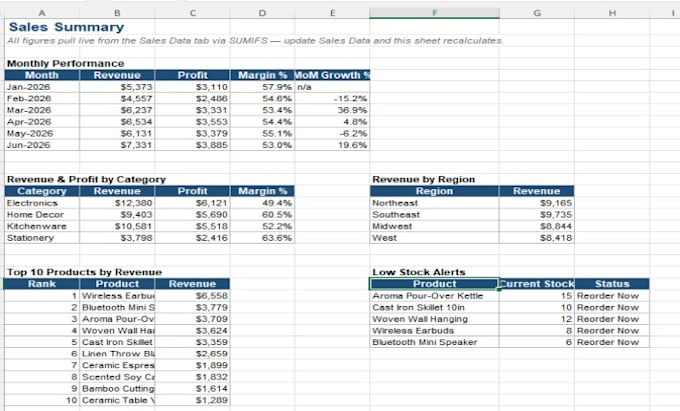Select the Month header cell
Image resolution: width=680 pixels, height=411 pixels.
pyautogui.click(x=42, y=75)
